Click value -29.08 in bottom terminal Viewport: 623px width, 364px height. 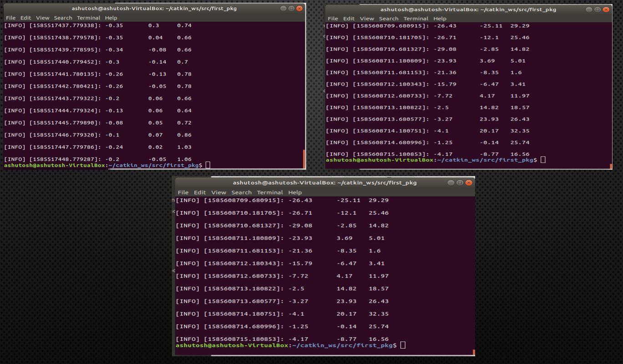[300, 226]
